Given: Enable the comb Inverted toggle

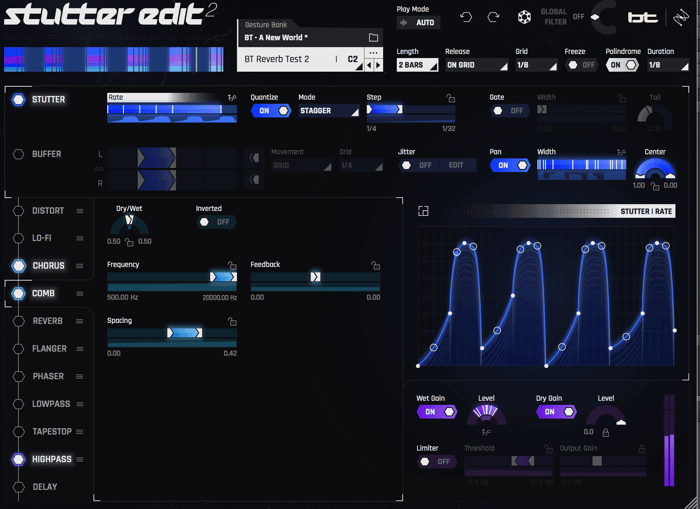Looking at the screenshot, I should click(x=217, y=222).
